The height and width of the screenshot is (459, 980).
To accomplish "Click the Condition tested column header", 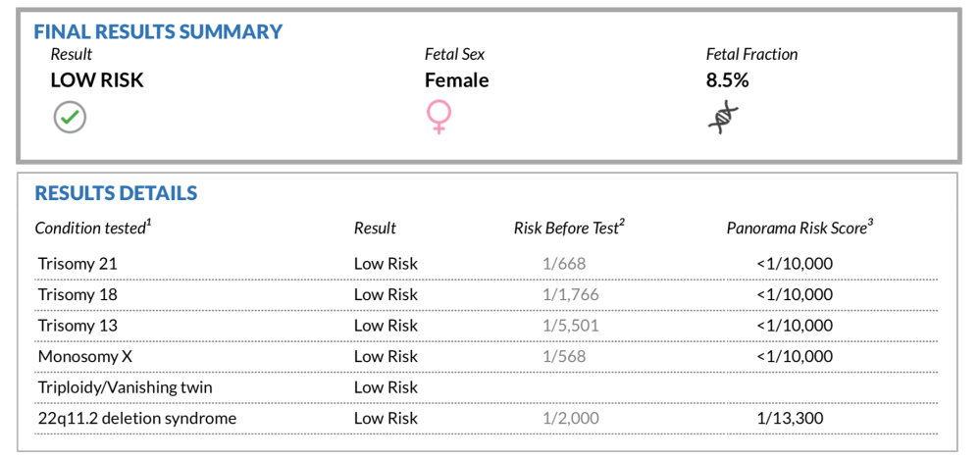I will (x=93, y=229).
